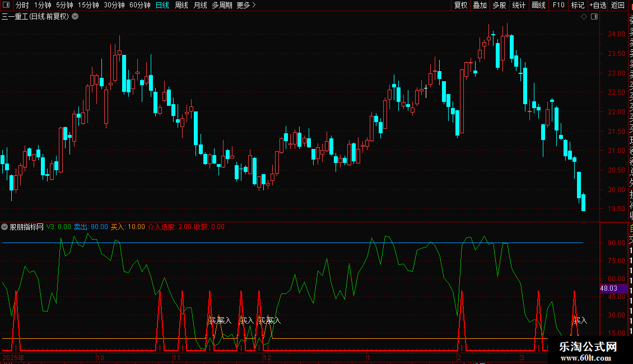This screenshot has height=364, width=633.
Task: Switch to 分时 intraday chart
Action: (x=22, y=5)
